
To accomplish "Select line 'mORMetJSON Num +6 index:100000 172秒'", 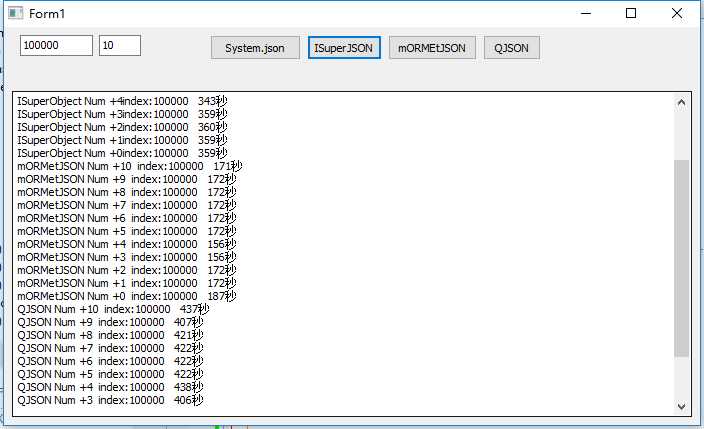I will point(127,218).
